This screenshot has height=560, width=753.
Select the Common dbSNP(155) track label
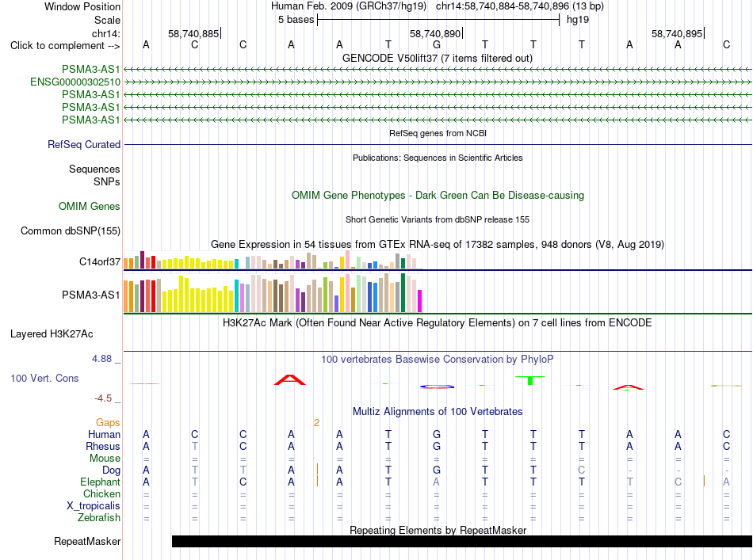point(71,230)
